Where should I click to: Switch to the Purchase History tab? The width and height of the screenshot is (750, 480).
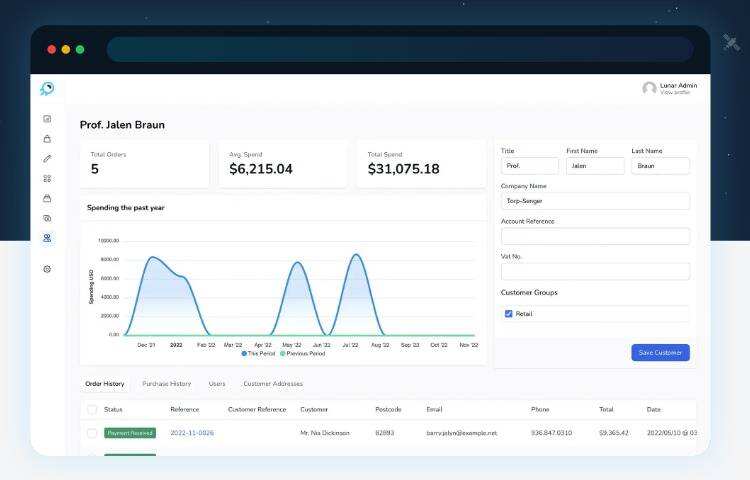(x=166, y=383)
